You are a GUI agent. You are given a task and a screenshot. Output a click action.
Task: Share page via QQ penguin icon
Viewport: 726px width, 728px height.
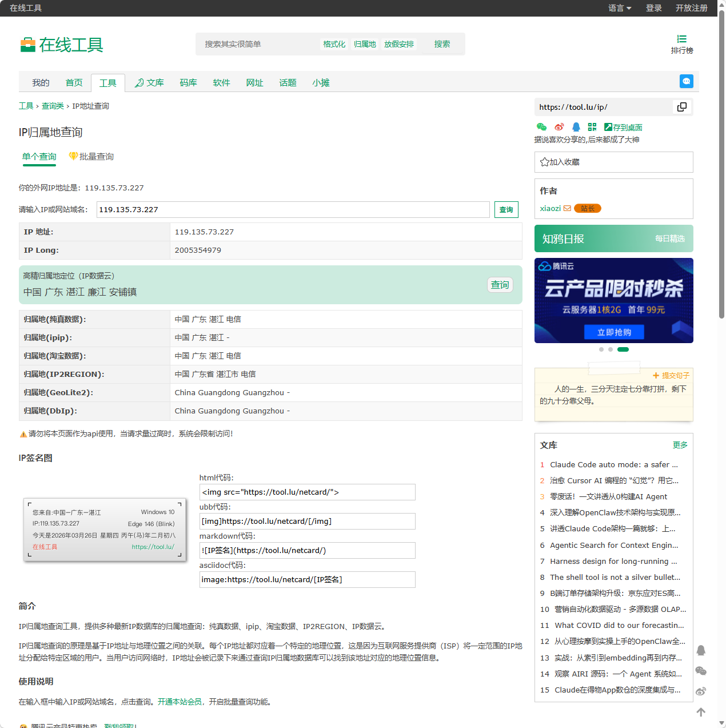coord(576,127)
